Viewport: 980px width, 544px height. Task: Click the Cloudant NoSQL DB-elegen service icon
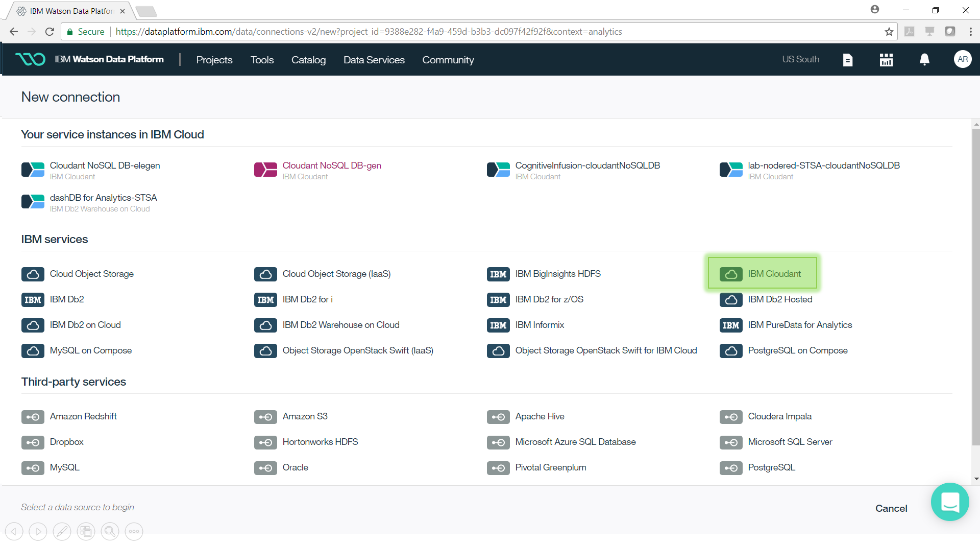click(33, 170)
